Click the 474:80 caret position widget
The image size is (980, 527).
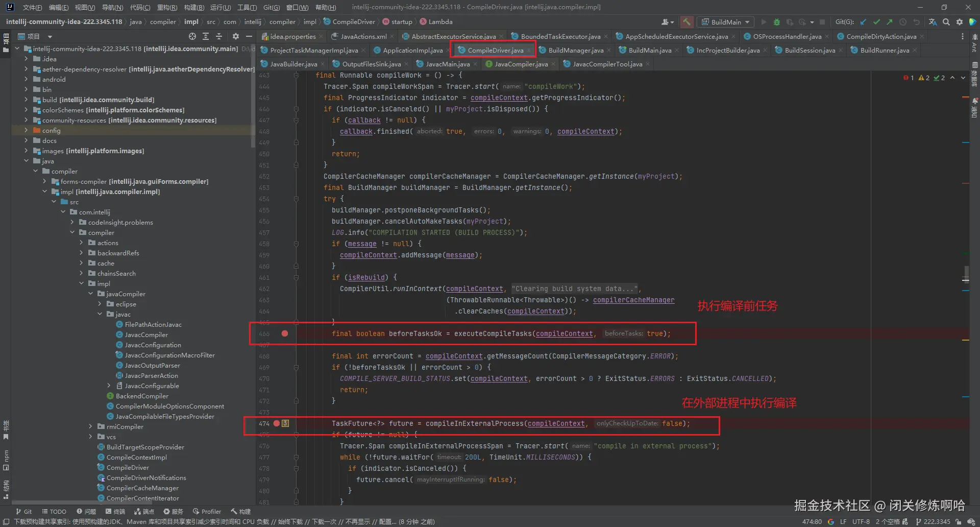[x=812, y=521]
